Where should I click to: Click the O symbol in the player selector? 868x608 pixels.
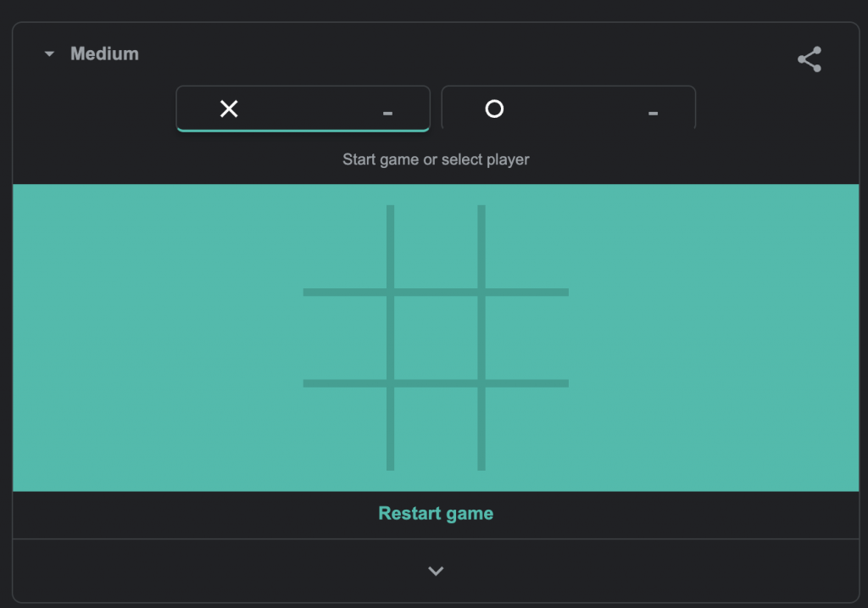pyautogui.click(x=494, y=109)
